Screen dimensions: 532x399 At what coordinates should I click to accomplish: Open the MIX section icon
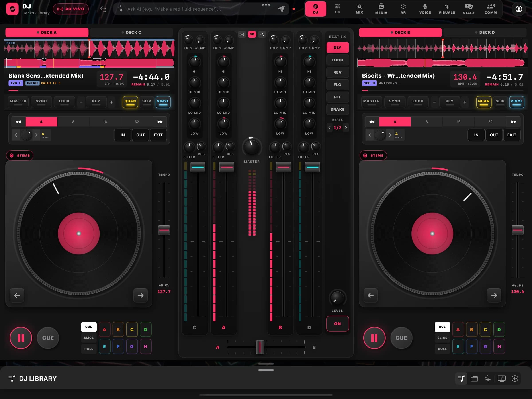(x=359, y=9)
